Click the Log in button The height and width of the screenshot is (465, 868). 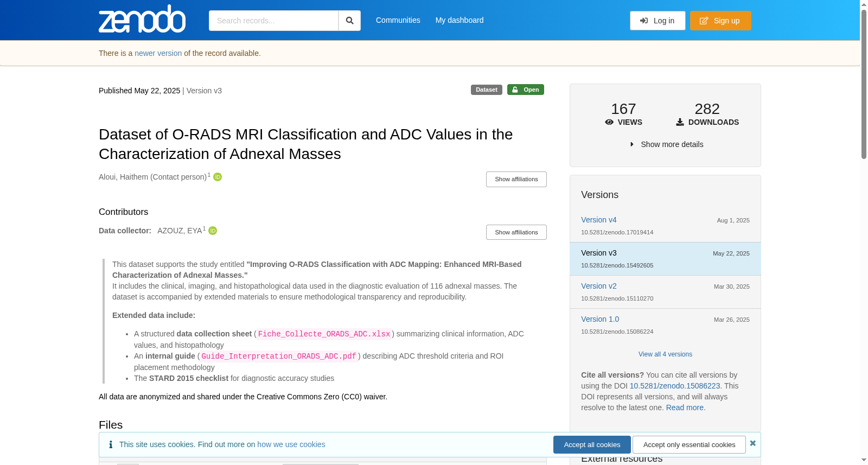pos(658,21)
